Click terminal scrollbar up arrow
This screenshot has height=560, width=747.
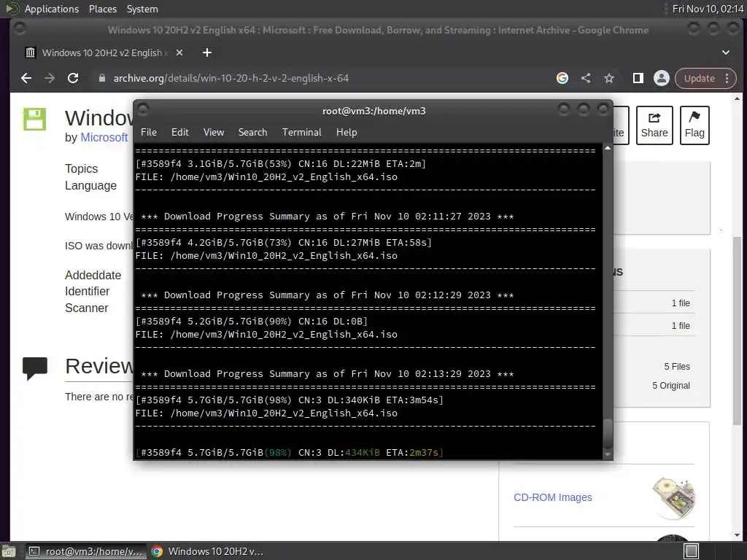(608, 149)
